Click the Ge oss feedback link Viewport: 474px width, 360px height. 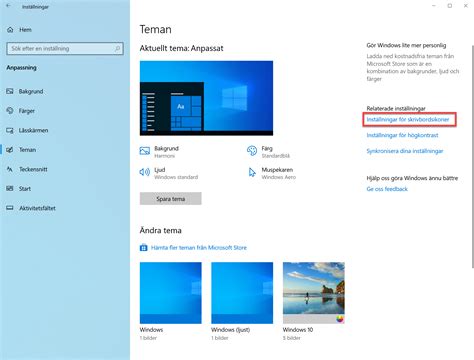[x=387, y=189]
